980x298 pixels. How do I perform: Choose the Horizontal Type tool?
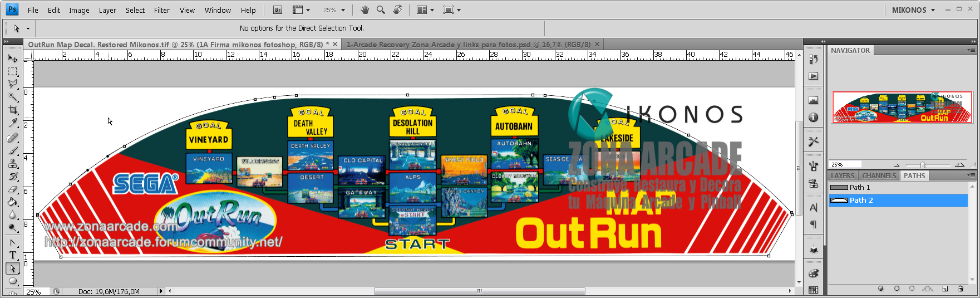(x=12, y=255)
